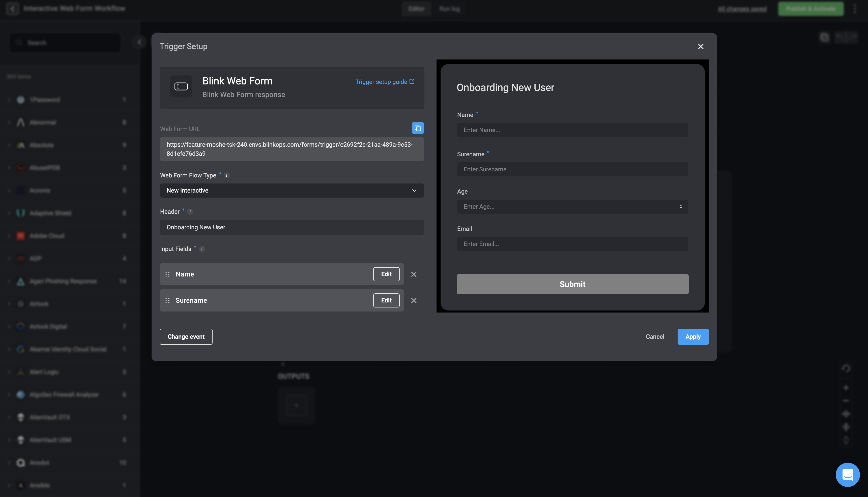Open the Web Form Flow Type dropdown

(x=292, y=191)
